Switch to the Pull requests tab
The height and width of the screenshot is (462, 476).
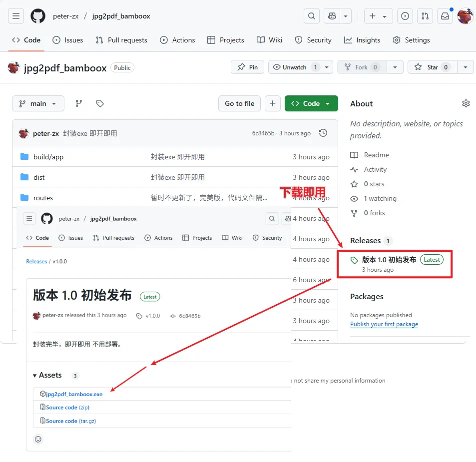121,40
